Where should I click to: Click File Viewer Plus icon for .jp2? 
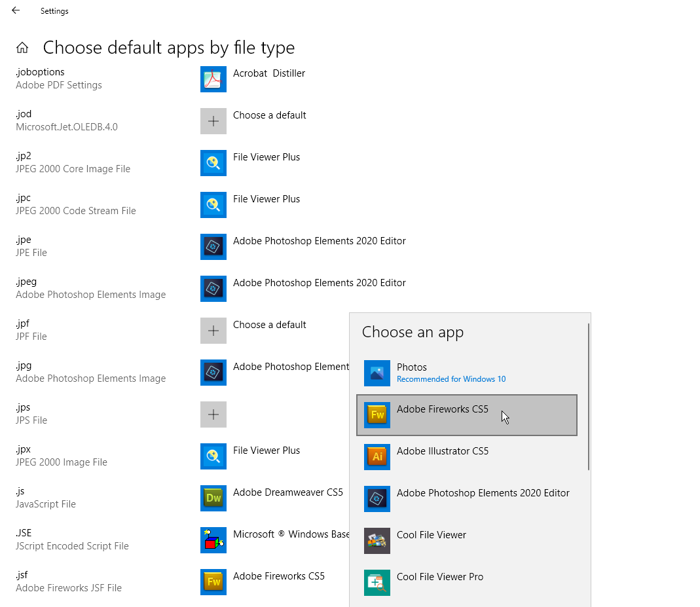(x=213, y=163)
